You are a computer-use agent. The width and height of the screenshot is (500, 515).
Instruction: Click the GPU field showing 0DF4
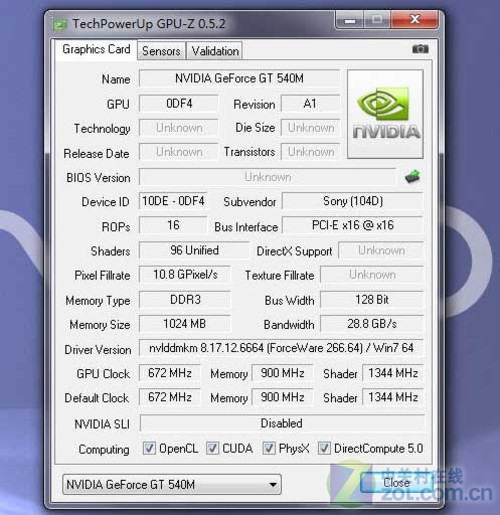pos(179,104)
